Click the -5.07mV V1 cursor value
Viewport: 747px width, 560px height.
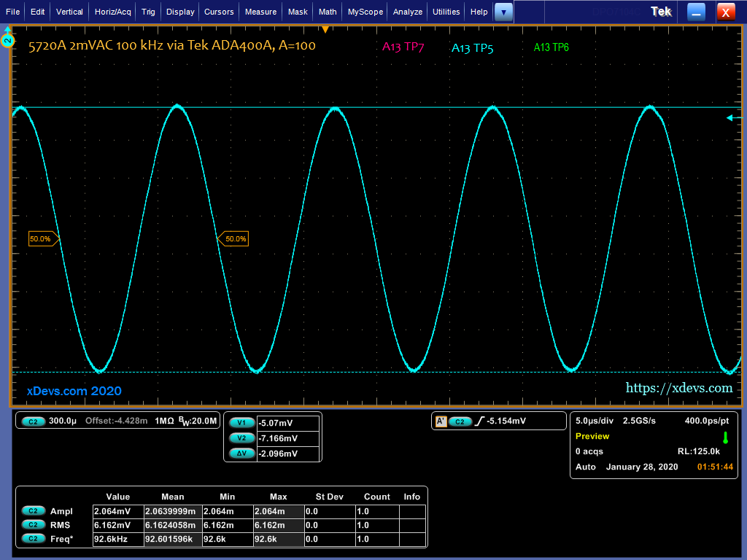(288, 423)
